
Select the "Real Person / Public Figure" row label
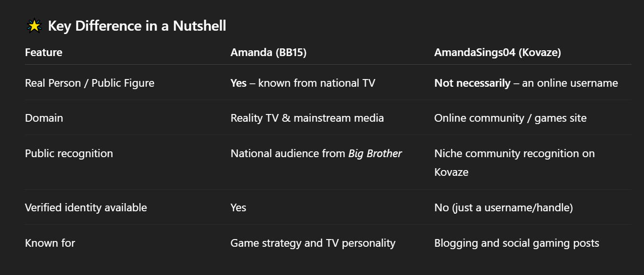pyautogui.click(x=90, y=83)
